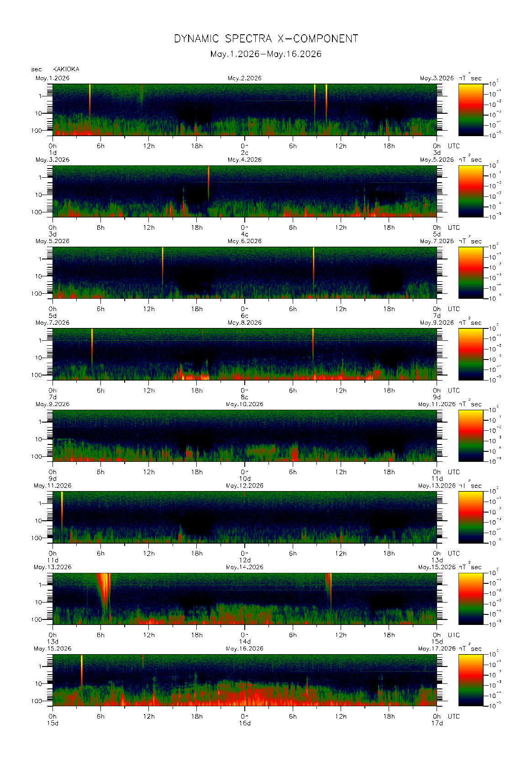Screen dimensions: 532x767
Task: Select the spectrogram panel covering May 7 to May 9
Action: point(245,354)
